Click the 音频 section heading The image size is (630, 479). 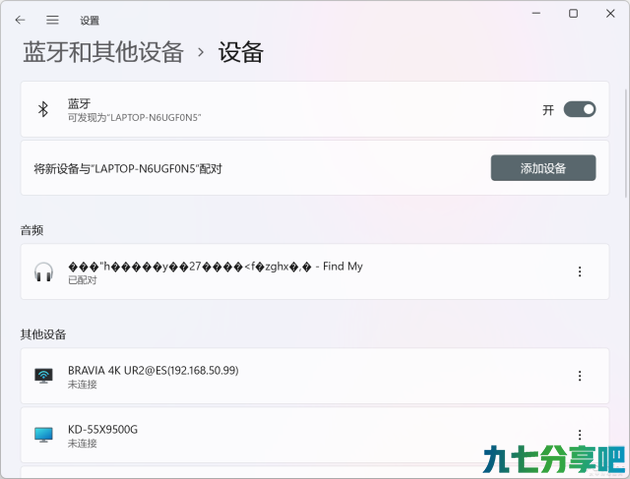32,230
